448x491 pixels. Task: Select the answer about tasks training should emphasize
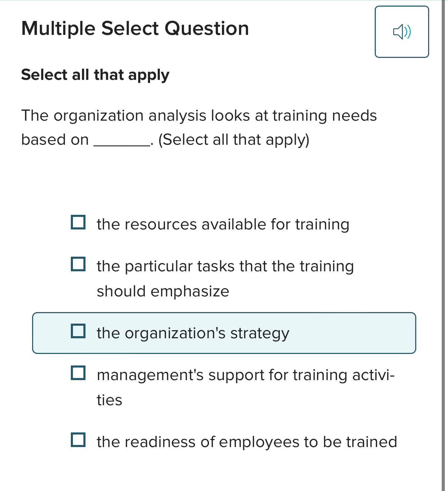(225, 266)
